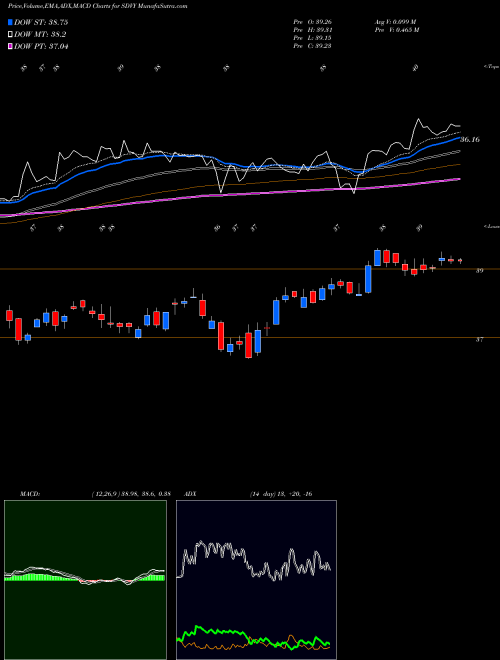
Task: Click the blue DOW ST legend swatch
Action: pos(10,22)
